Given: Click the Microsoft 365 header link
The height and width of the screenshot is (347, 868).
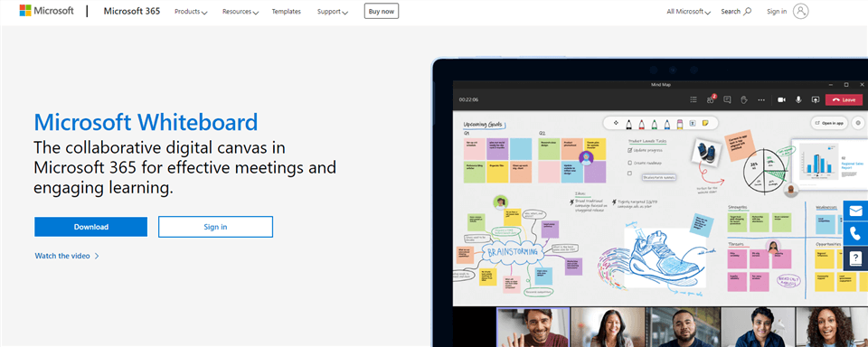Looking at the screenshot, I should pos(132,11).
